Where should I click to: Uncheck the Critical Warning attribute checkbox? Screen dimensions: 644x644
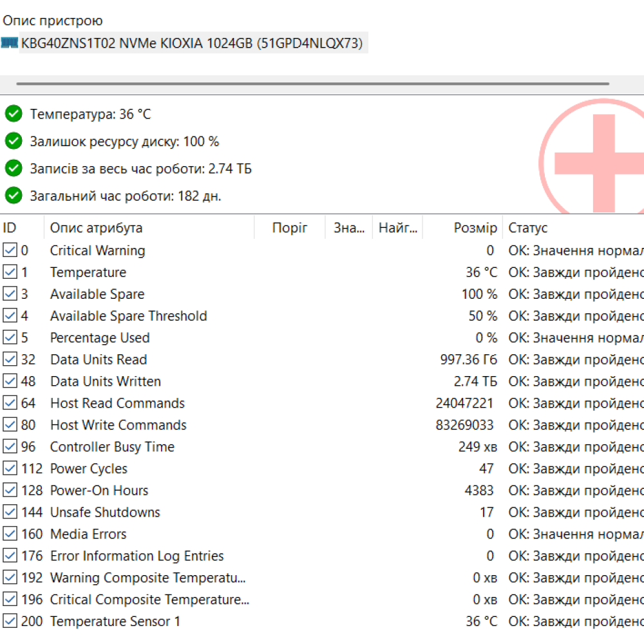coord(10,251)
